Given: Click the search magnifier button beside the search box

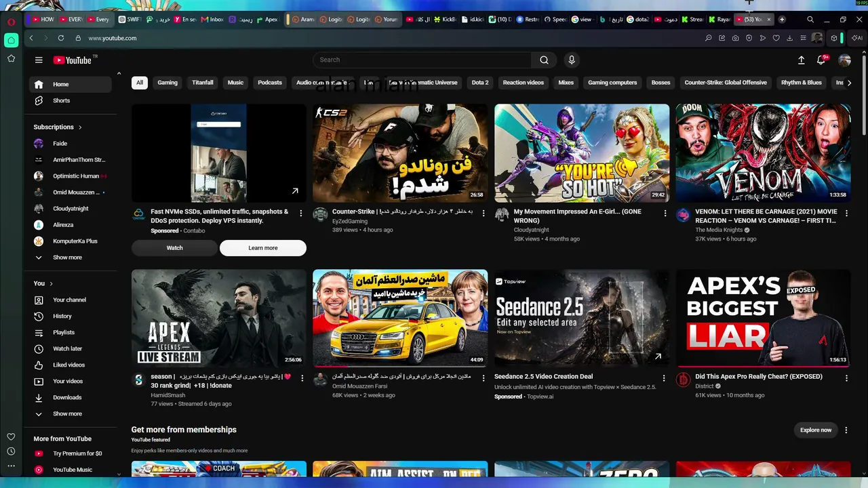Looking at the screenshot, I should pyautogui.click(x=544, y=60).
